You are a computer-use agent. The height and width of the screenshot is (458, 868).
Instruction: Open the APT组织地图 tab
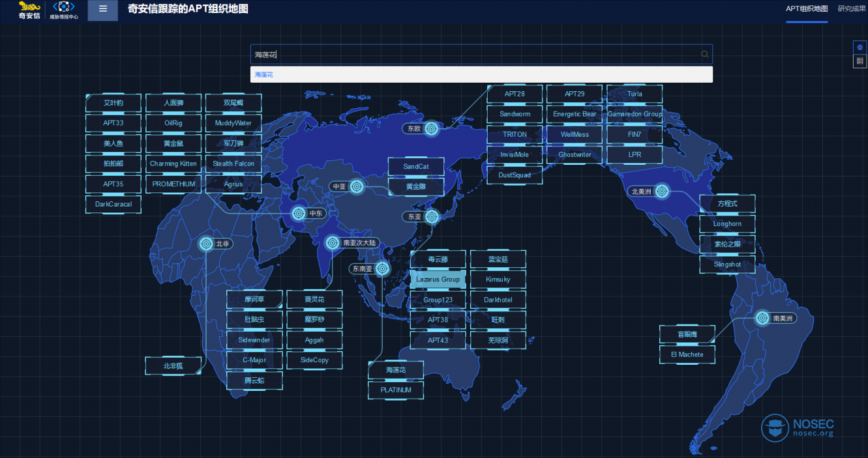click(x=807, y=9)
